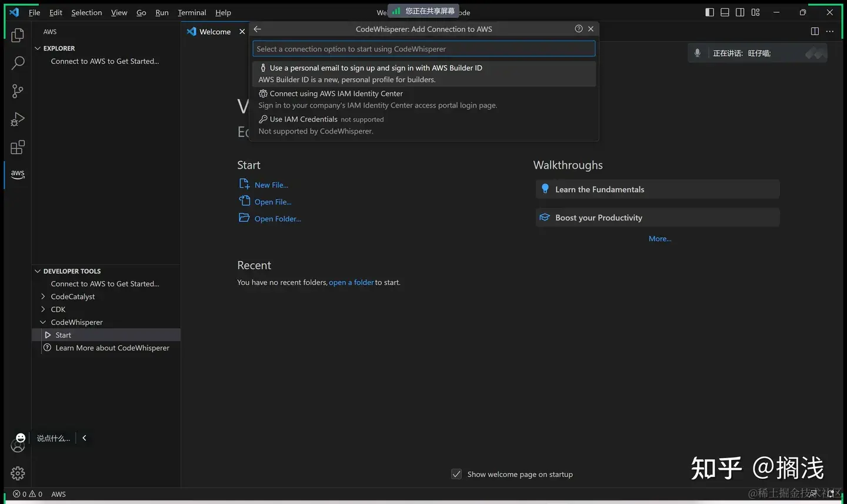The image size is (847, 504).
Task: Open the Manage gear in activity bar
Action: [18, 473]
